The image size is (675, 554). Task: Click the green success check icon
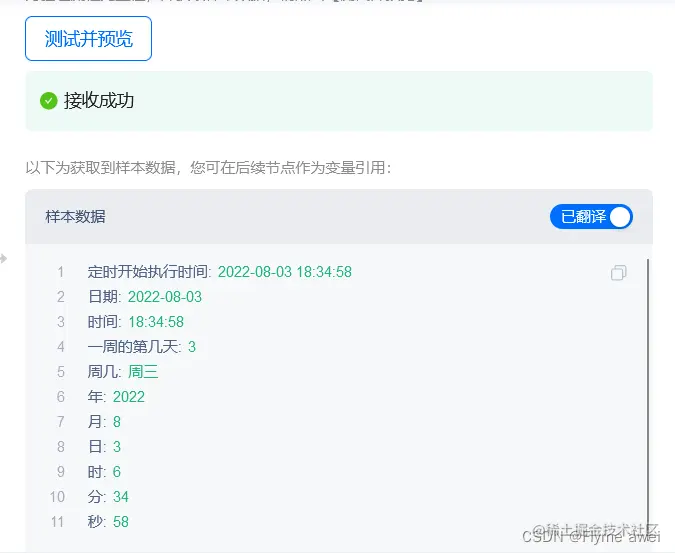tap(49, 101)
